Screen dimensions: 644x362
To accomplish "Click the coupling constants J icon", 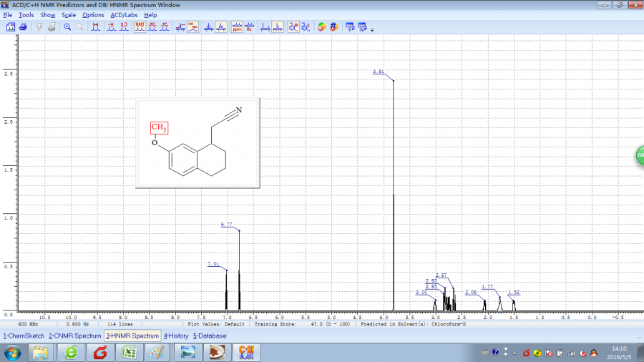I will [x=124, y=27].
